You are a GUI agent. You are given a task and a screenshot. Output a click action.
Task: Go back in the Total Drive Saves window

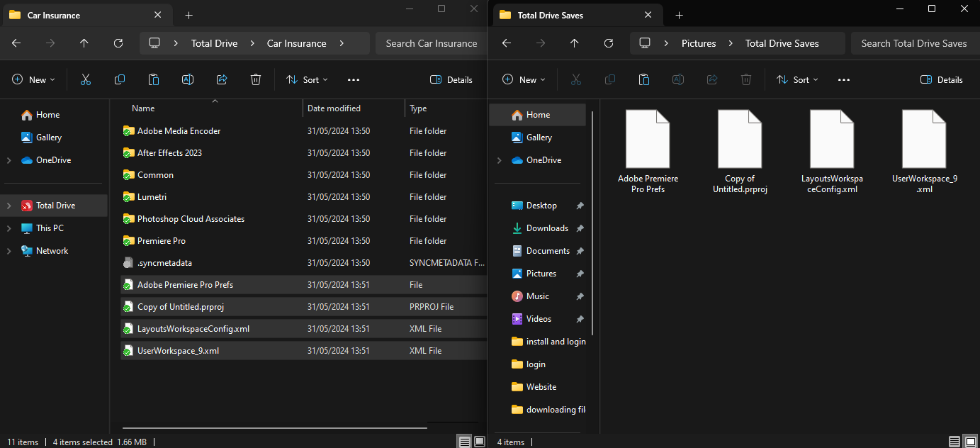507,43
